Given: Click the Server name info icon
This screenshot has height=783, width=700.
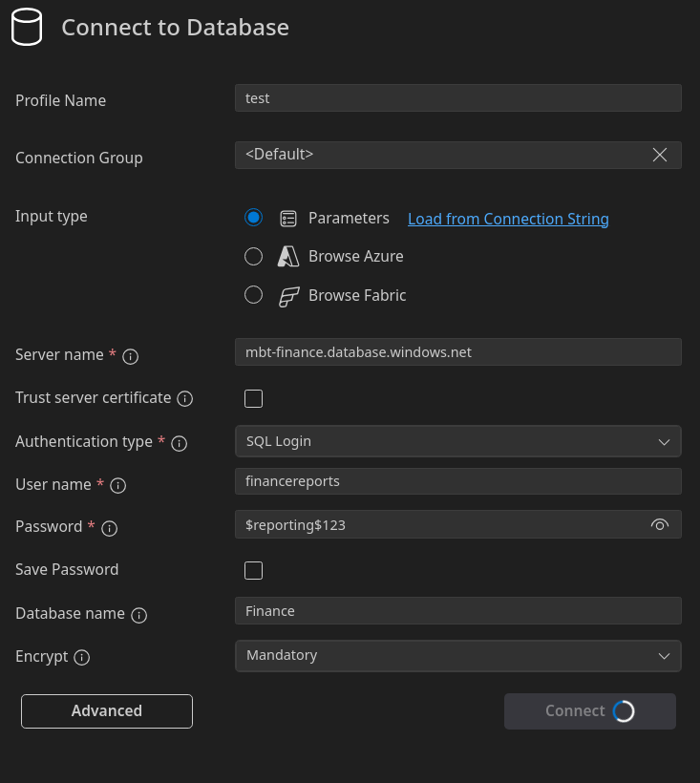Looking at the screenshot, I should pyautogui.click(x=132, y=356).
